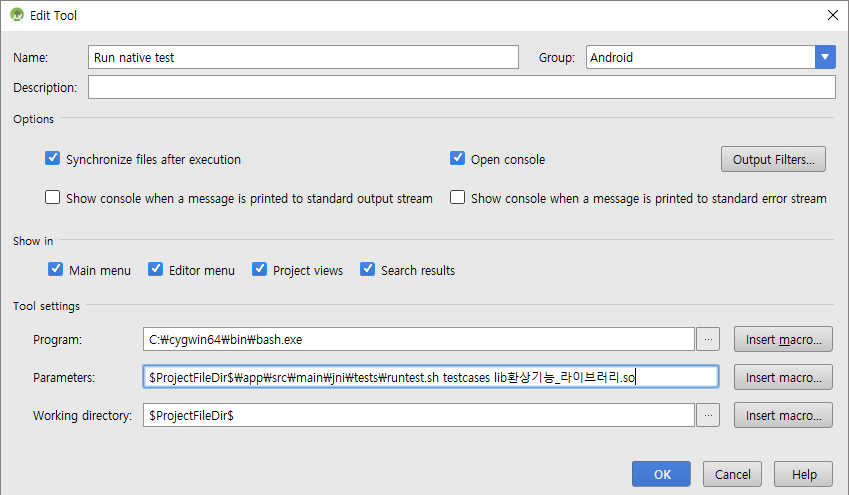Viewport: 849px width, 495px height.
Task: Open the Output Filters dialog
Action: click(773, 159)
